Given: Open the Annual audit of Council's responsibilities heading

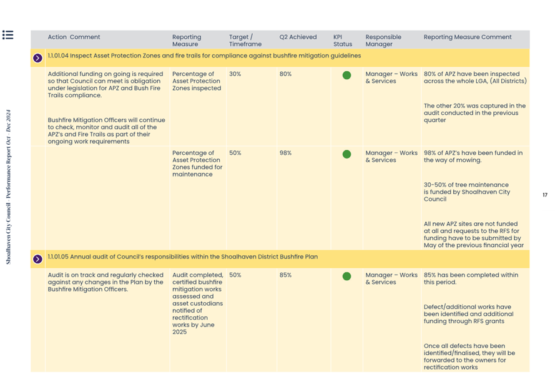Looking at the screenshot, I should (x=182, y=257).
